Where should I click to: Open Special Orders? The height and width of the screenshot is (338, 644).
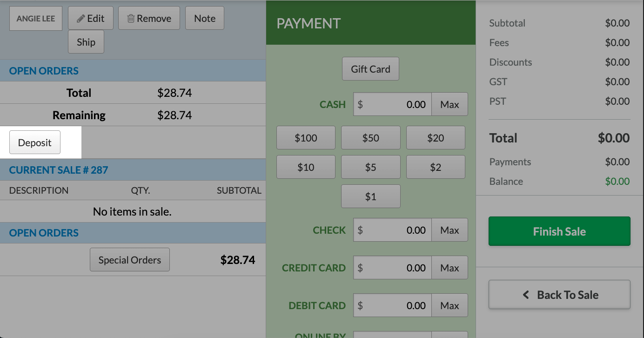(130, 260)
